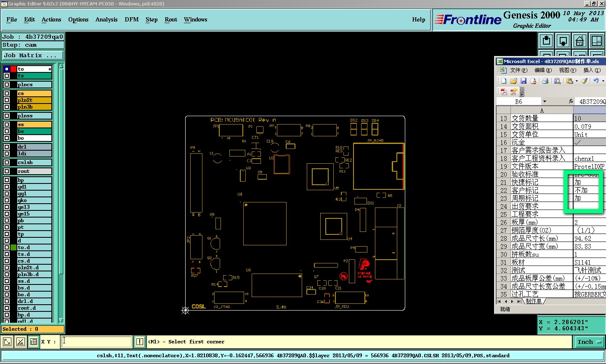Select the 'pln3b' layer name

pos(34,107)
